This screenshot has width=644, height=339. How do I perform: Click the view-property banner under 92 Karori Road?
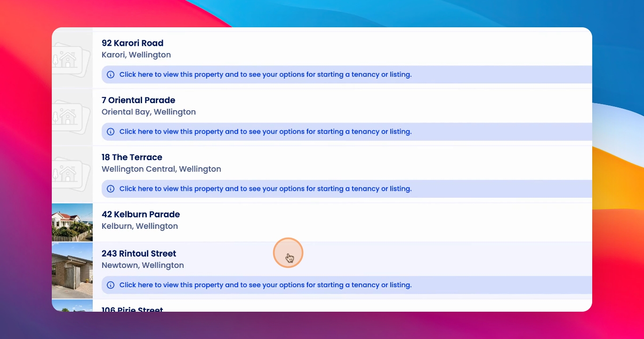347,74
